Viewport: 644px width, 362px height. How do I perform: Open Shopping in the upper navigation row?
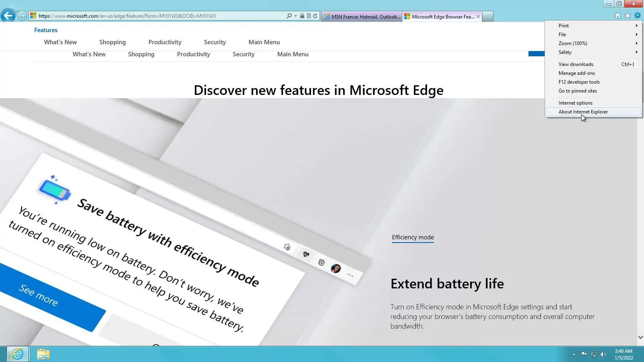[112, 42]
